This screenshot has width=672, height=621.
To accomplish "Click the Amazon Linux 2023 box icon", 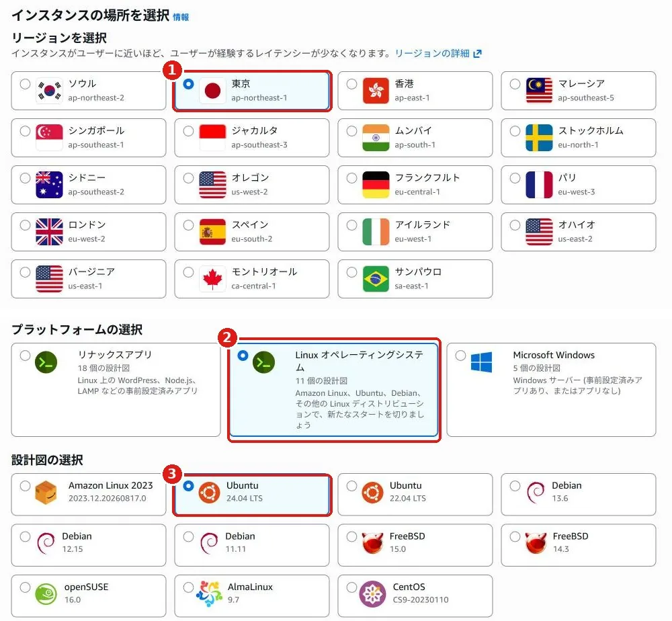I will click(x=46, y=493).
